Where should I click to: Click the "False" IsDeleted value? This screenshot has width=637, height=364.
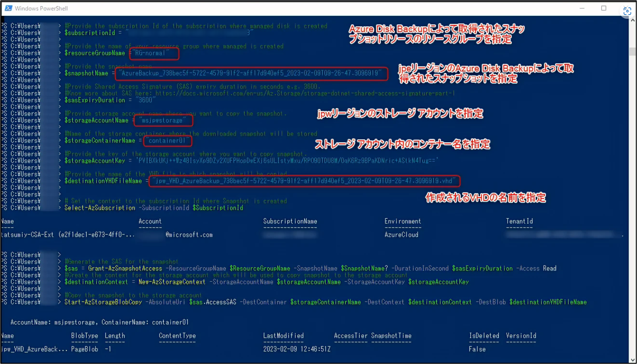[477, 349]
